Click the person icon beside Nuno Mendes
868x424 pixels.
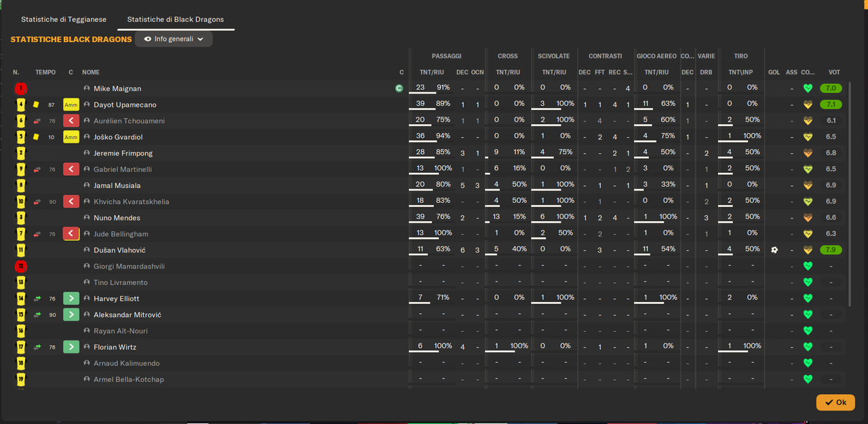tap(87, 218)
